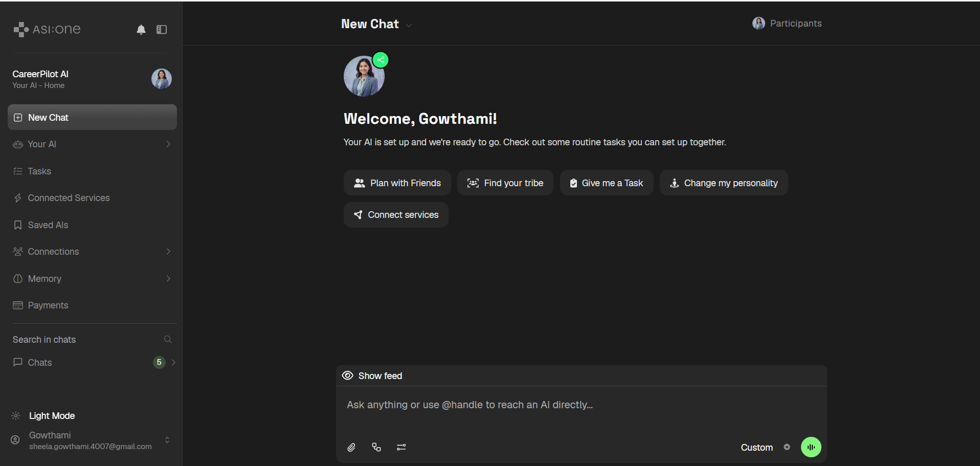The width and height of the screenshot is (980, 466).
Task: Click the green voice input button
Action: 811,447
